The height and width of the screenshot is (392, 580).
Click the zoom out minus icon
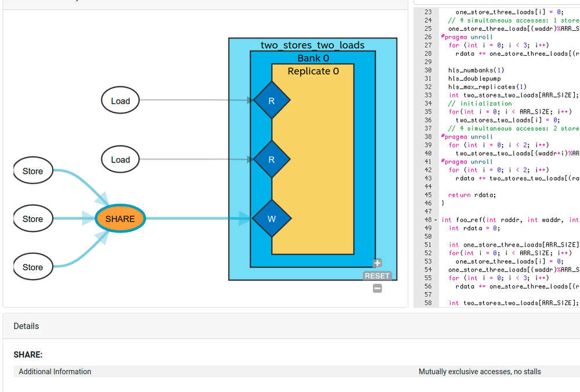[x=377, y=288]
